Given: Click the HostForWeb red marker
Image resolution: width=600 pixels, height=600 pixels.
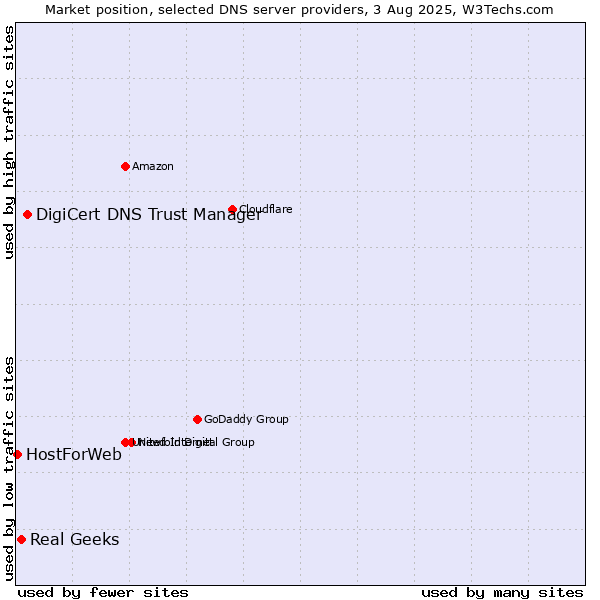Looking at the screenshot, I should (x=17, y=455).
